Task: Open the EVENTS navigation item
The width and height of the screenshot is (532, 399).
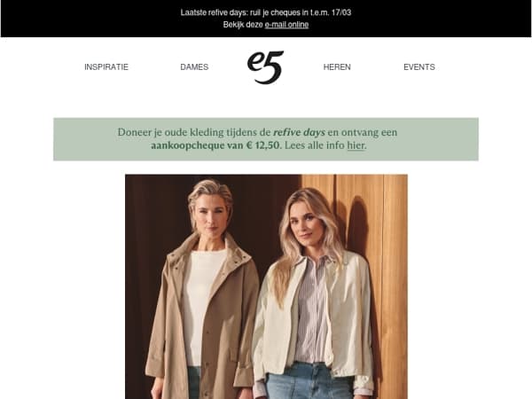Action: 419,66
